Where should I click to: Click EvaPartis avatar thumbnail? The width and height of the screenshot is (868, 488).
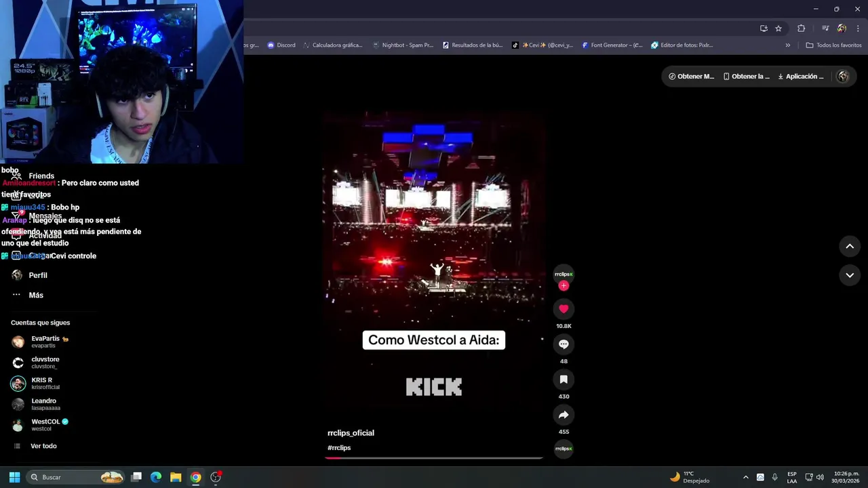click(x=18, y=342)
